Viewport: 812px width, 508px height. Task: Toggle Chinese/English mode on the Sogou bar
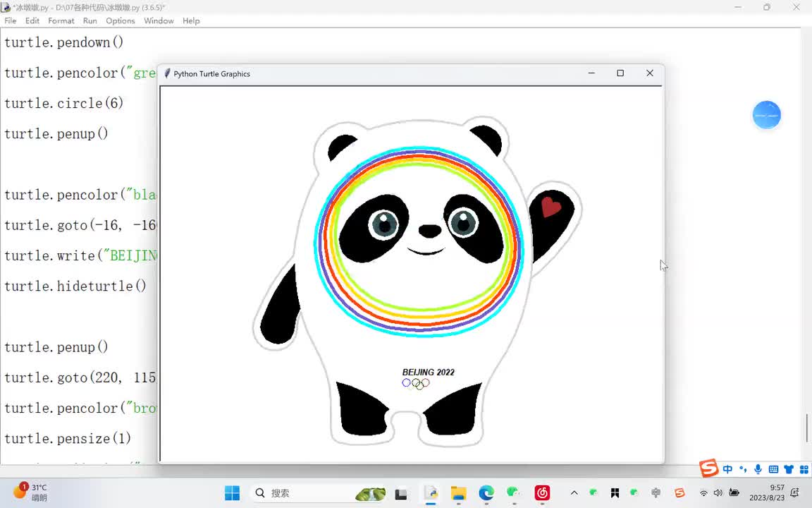coord(727,470)
